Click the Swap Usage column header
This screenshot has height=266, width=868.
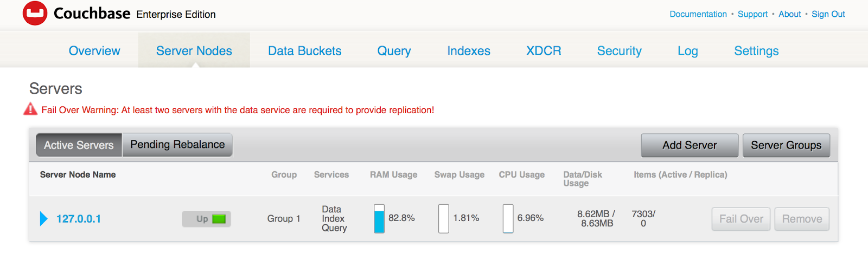pos(459,174)
